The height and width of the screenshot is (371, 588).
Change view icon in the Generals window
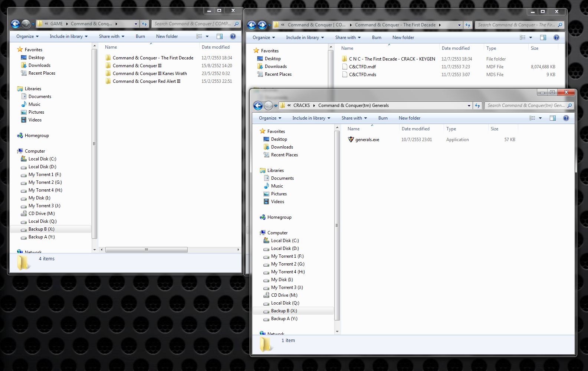pyautogui.click(x=532, y=118)
